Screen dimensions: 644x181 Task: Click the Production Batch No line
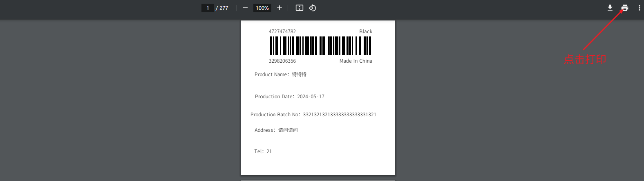tap(313, 115)
